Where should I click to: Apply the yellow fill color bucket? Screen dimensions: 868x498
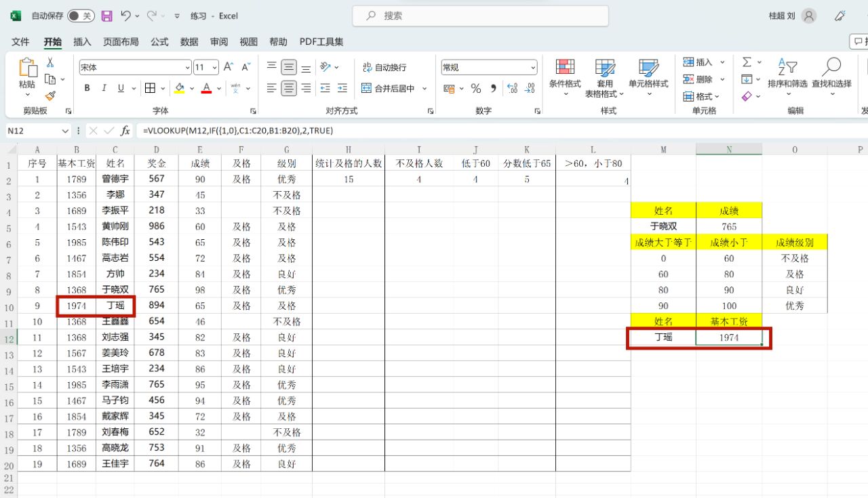(x=180, y=88)
